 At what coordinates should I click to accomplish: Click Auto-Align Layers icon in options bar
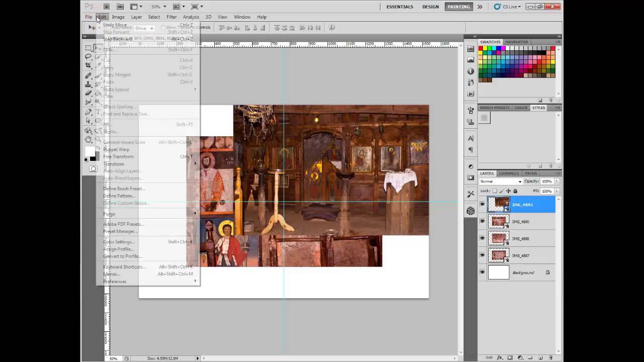[x=332, y=28]
